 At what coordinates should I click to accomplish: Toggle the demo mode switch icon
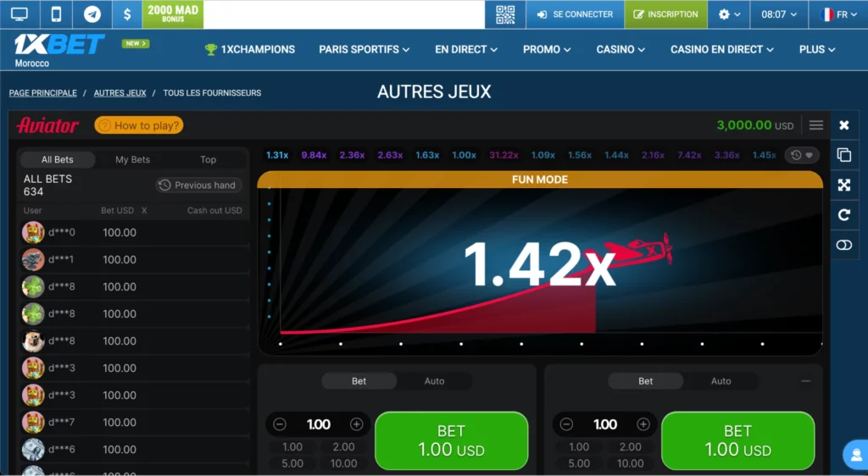pyautogui.click(x=843, y=245)
